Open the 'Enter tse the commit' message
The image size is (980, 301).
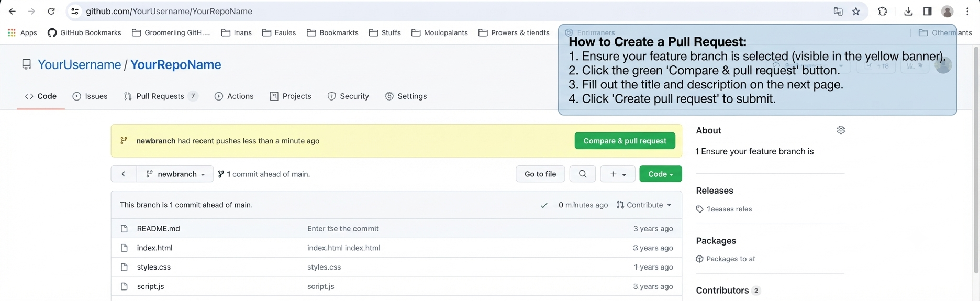[x=343, y=228]
